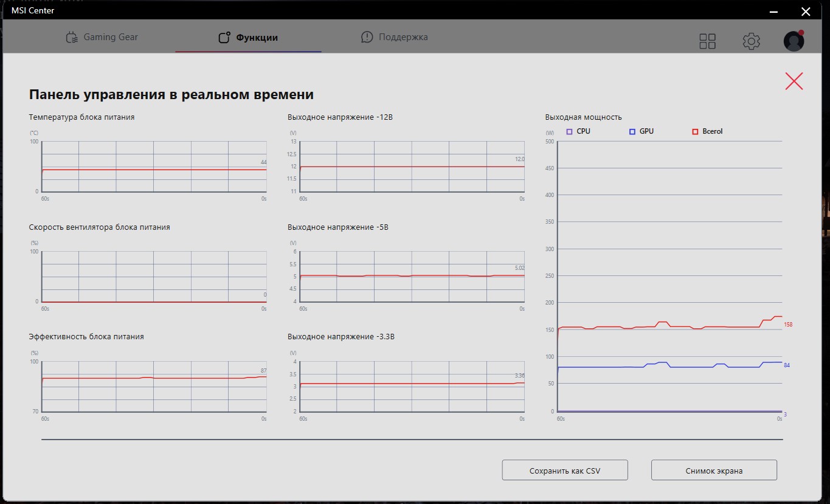The image size is (830, 504).
Task: Click the output power chart
Action: (x=671, y=277)
